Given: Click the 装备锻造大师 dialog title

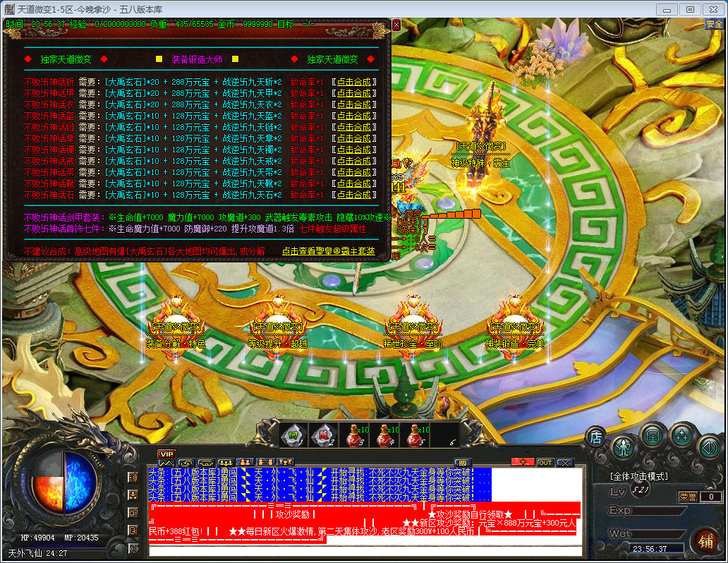Looking at the screenshot, I should pos(197,59).
